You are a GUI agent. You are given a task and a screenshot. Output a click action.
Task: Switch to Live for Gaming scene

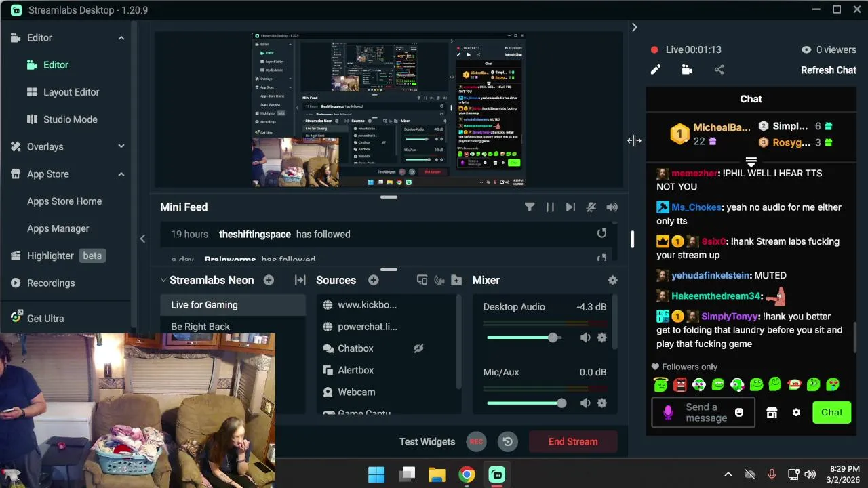coord(233,305)
